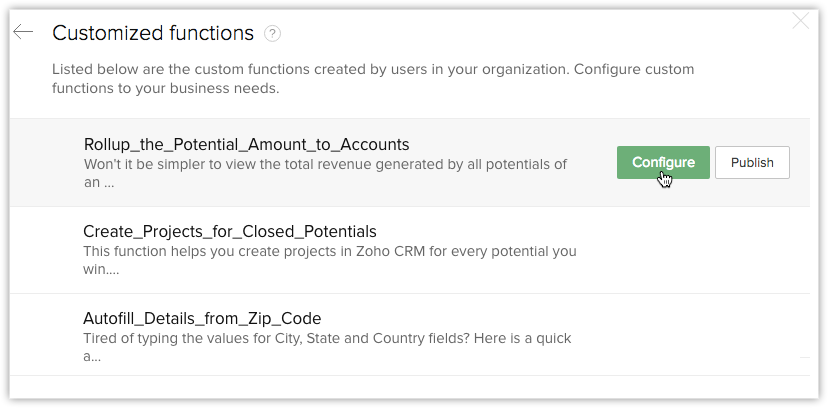Open Create_Projects_for_Closed_Potentials function

click(x=230, y=232)
